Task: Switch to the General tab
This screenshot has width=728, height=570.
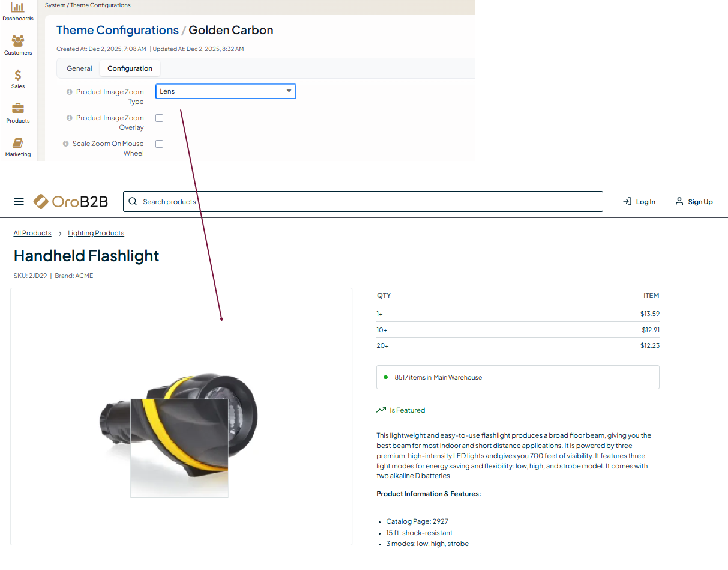Action: (x=79, y=68)
